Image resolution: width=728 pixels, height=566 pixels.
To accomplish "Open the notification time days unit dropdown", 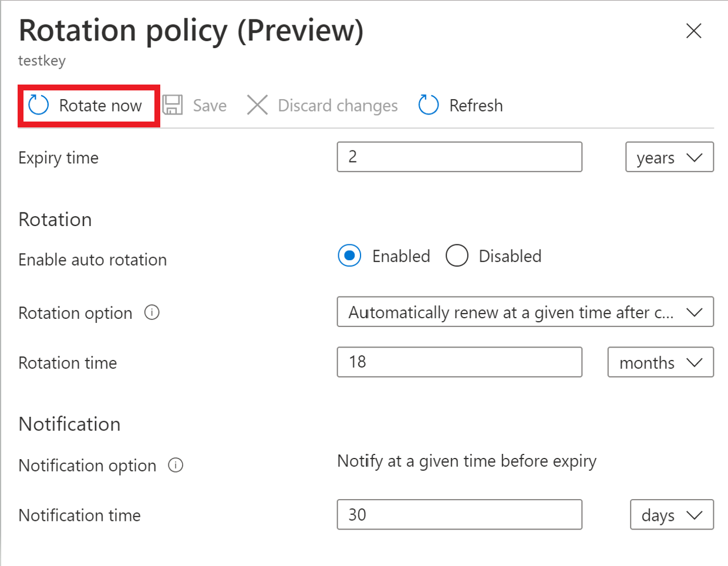I will pos(672,515).
